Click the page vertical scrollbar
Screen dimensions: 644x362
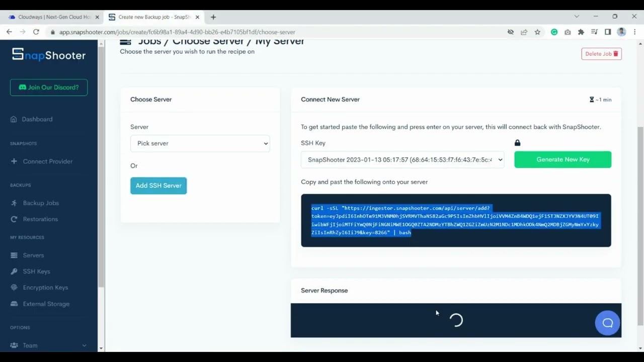pos(640,225)
